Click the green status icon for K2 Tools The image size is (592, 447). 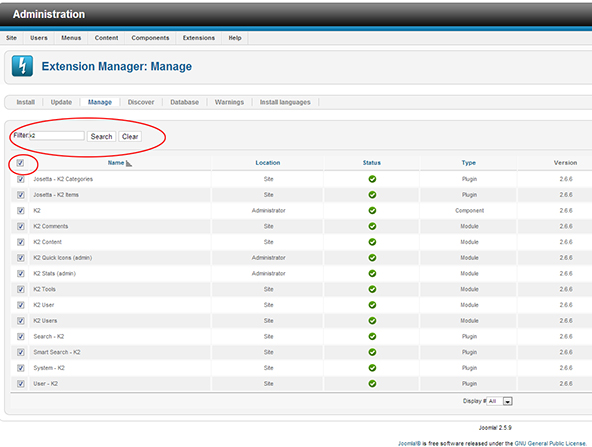pos(372,289)
